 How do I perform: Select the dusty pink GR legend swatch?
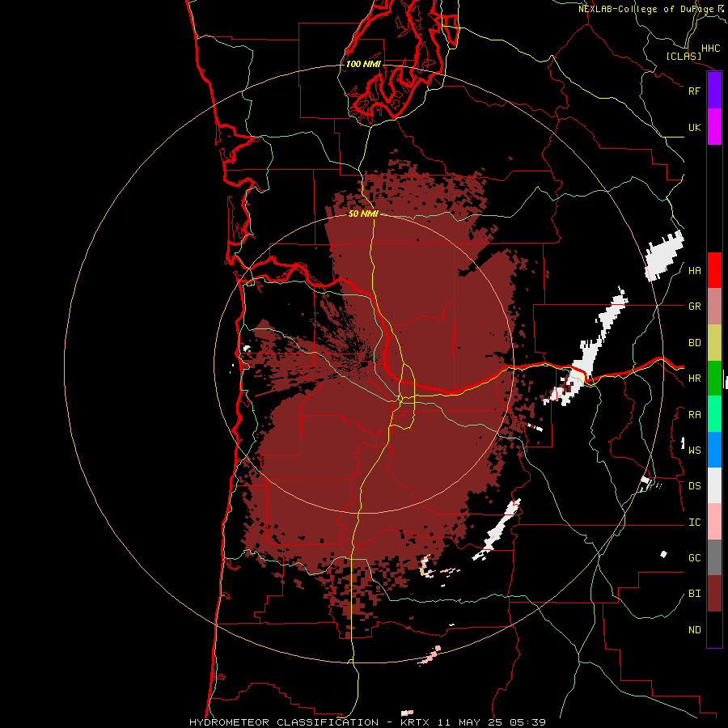[x=714, y=307]
